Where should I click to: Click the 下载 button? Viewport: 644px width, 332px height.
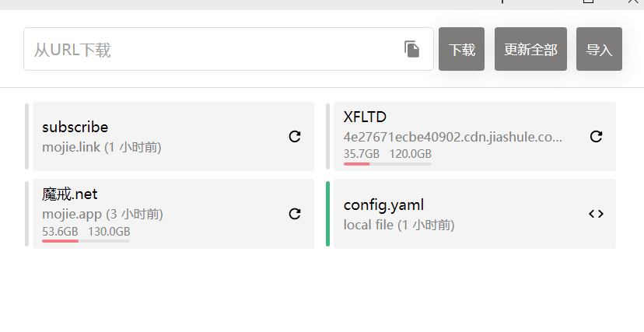[x=461, y=49]
